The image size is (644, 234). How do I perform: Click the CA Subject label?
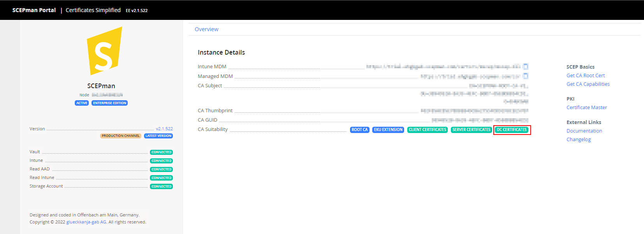(x=210, y=86)
